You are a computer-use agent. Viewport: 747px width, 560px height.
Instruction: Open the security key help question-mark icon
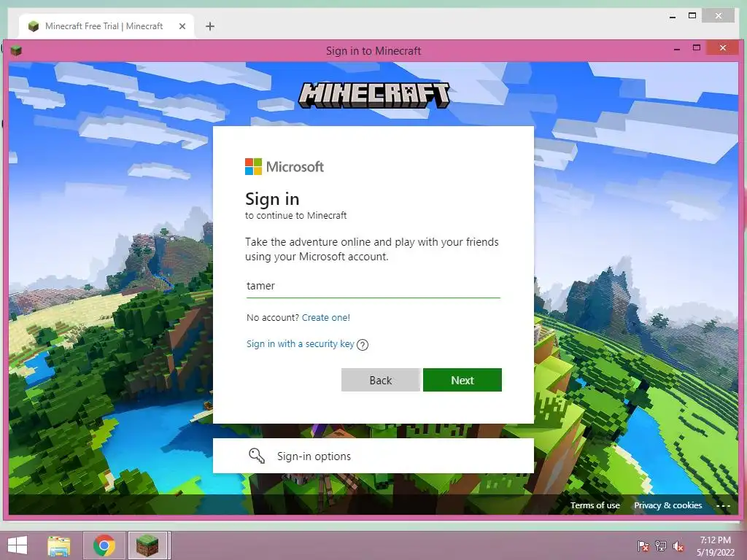(x=363, y=345)
